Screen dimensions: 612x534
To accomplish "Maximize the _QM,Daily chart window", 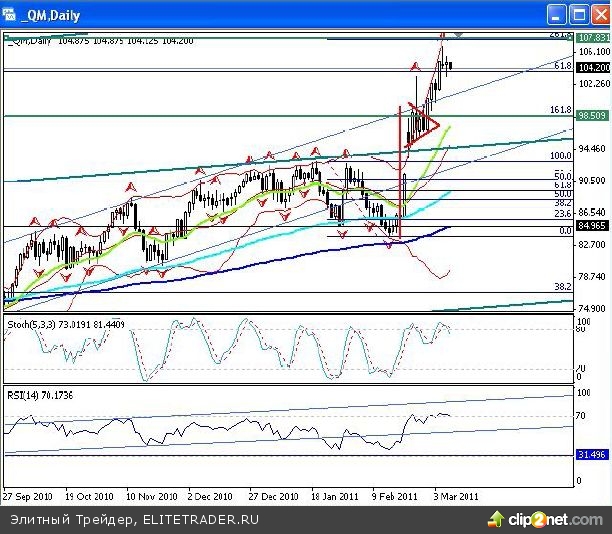I will click(x=576, y=14).
